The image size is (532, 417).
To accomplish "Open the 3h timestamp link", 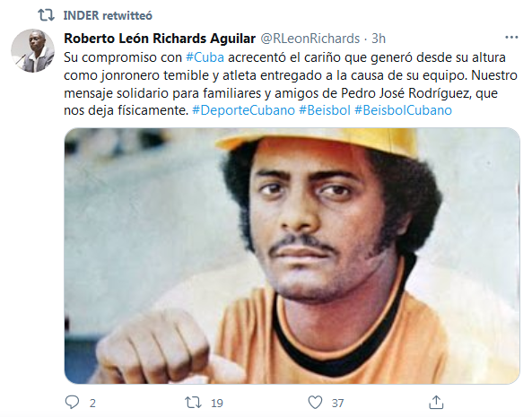I will click(379, 39).
